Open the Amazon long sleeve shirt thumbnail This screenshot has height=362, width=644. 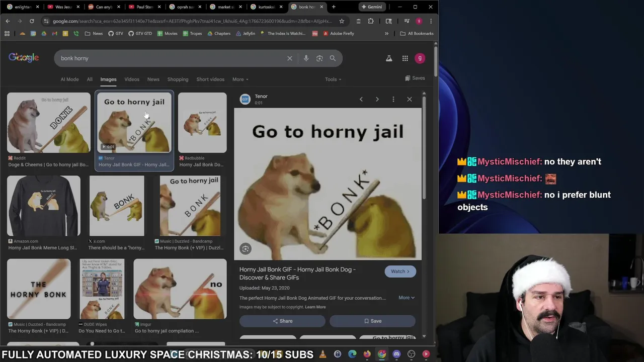44,206
